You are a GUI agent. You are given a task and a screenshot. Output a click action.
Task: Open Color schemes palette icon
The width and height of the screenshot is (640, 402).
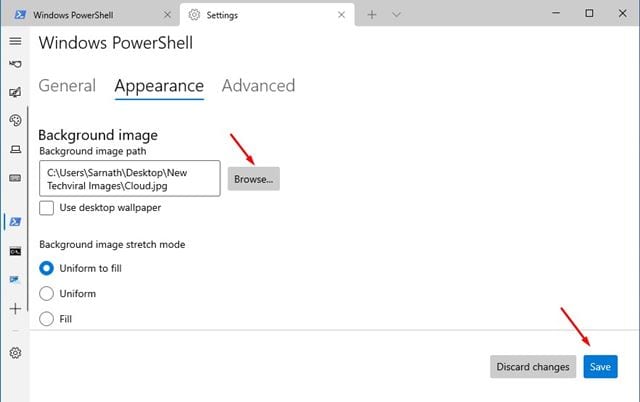(x=16, y=120)
